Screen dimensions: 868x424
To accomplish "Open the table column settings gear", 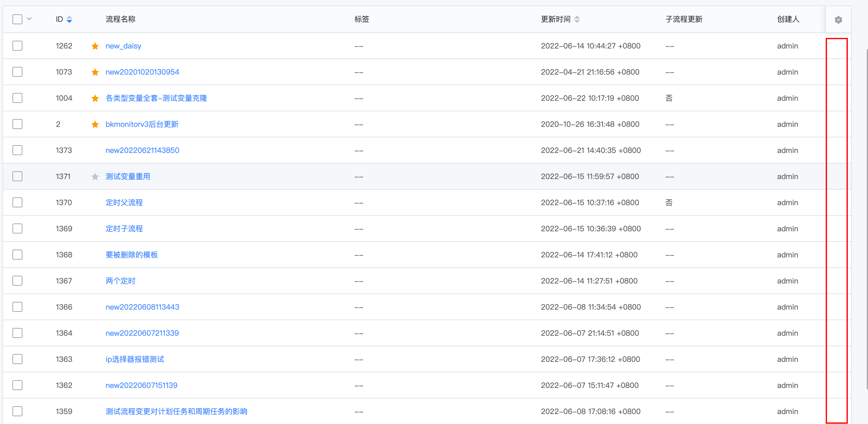I will click(838, 19).
